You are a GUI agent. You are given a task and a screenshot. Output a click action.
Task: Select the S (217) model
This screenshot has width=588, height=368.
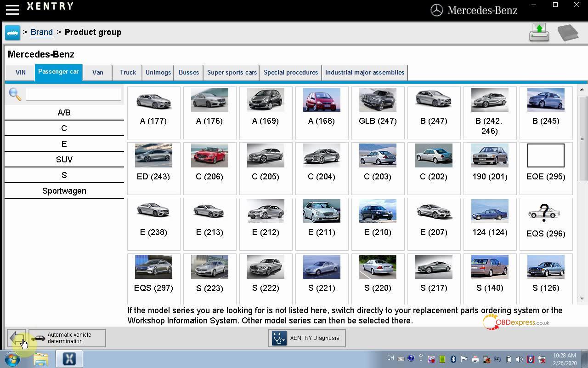pyautogui.click(x=434, y=278)
